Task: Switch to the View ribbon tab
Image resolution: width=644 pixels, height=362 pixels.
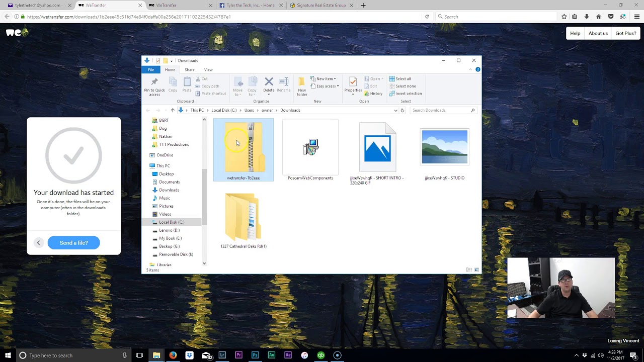Action: 208,69
